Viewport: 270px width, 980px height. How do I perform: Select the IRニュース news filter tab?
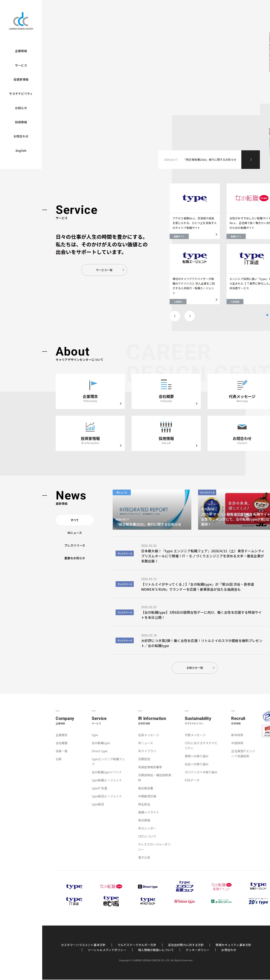[74, 533]
